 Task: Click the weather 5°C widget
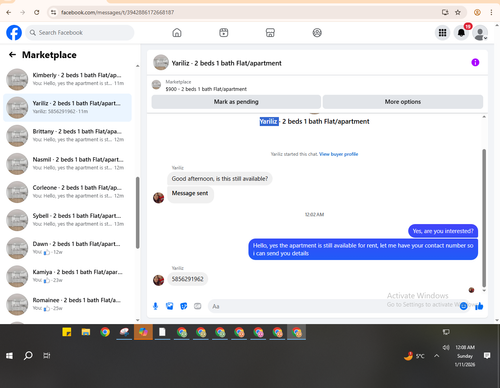(x=414, y=356)
